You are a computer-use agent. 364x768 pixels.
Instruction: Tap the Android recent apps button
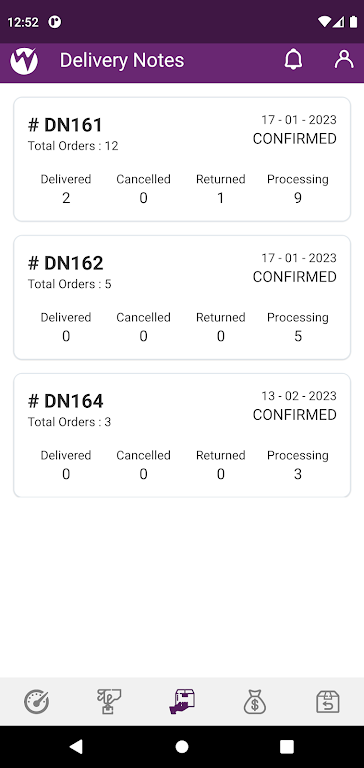pos(287,746)
